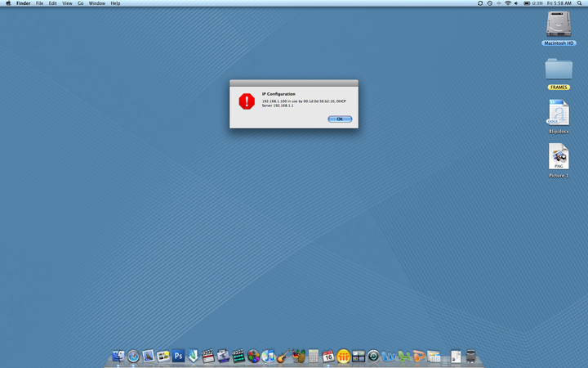Click the IP Configuration dialog title bar

294,83
